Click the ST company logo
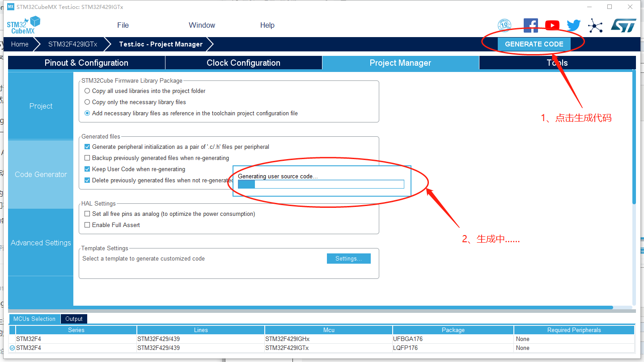Image resolution: width=644 pixels, height=362 pixels. pyautogui.click(x=623, y=25)
